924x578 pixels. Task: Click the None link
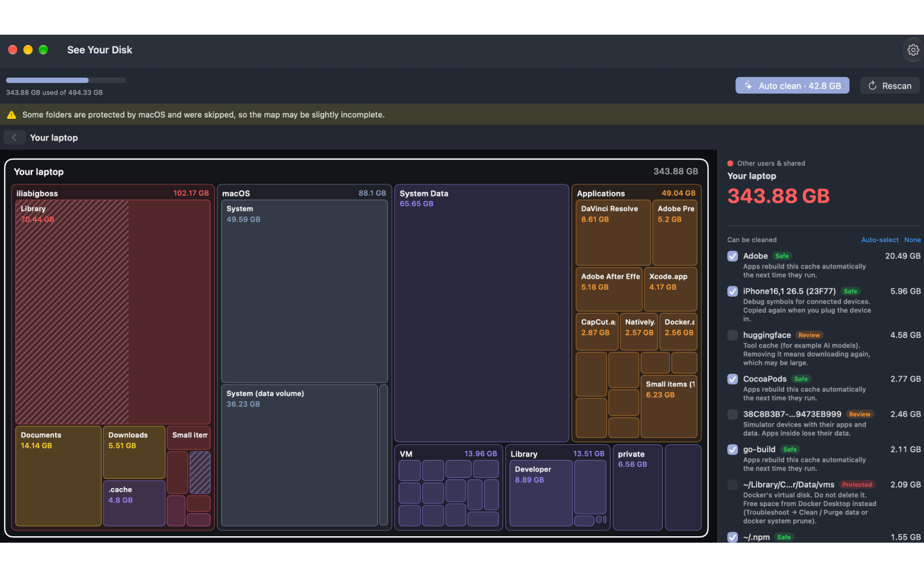click(912, 240)
